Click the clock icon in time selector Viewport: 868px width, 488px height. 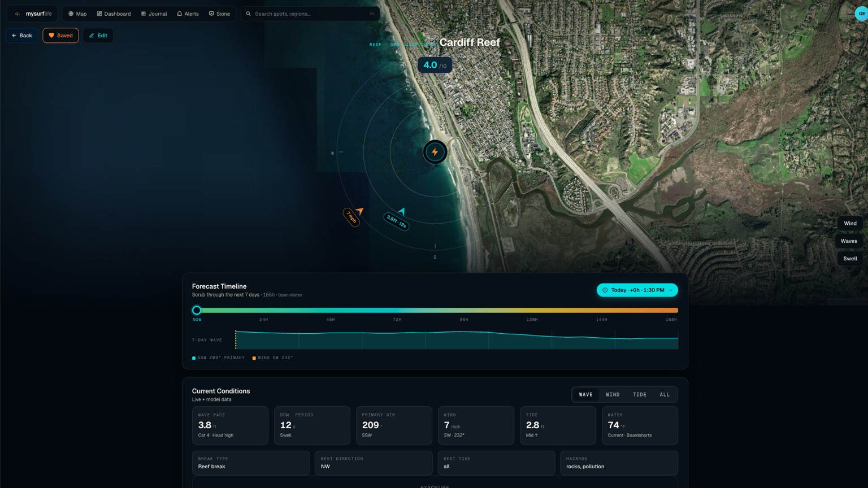[605, 290]
